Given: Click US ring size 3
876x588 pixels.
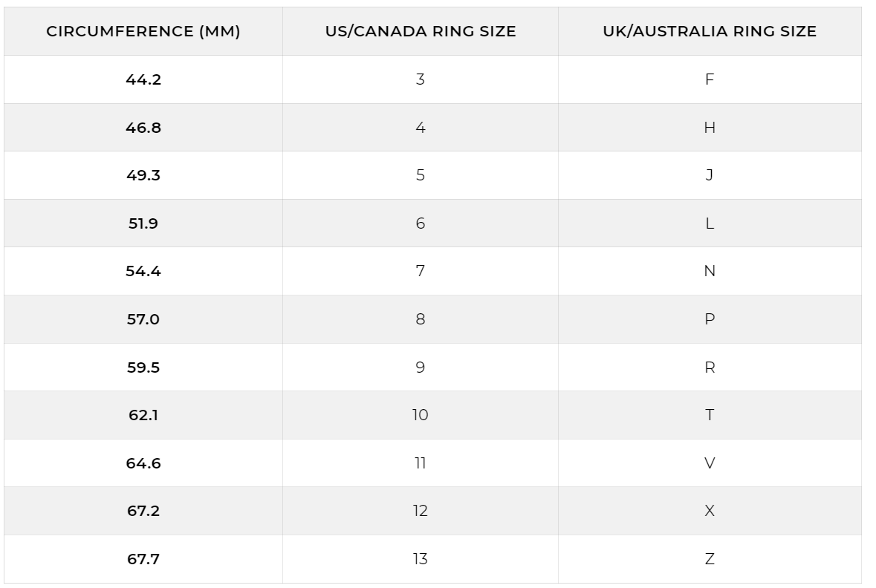Looking at the screenshot, I should point(421,79).
